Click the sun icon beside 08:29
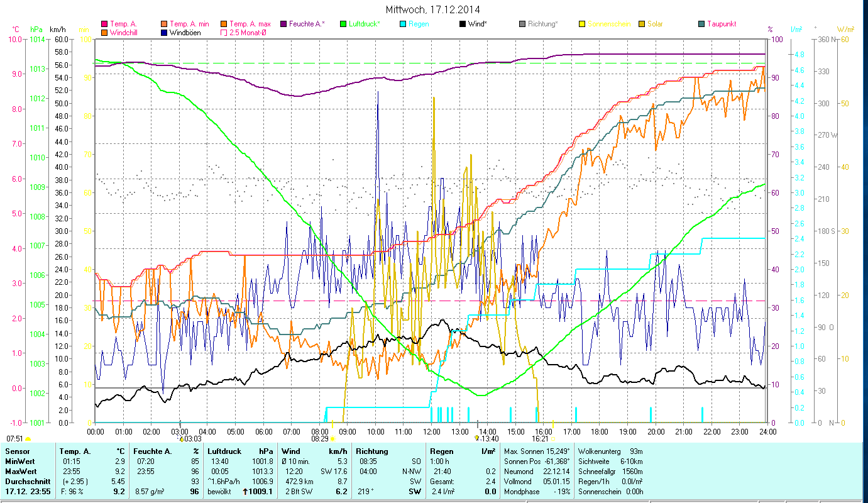868x503 pixels. pyautogui.click(x=332, y=439)
